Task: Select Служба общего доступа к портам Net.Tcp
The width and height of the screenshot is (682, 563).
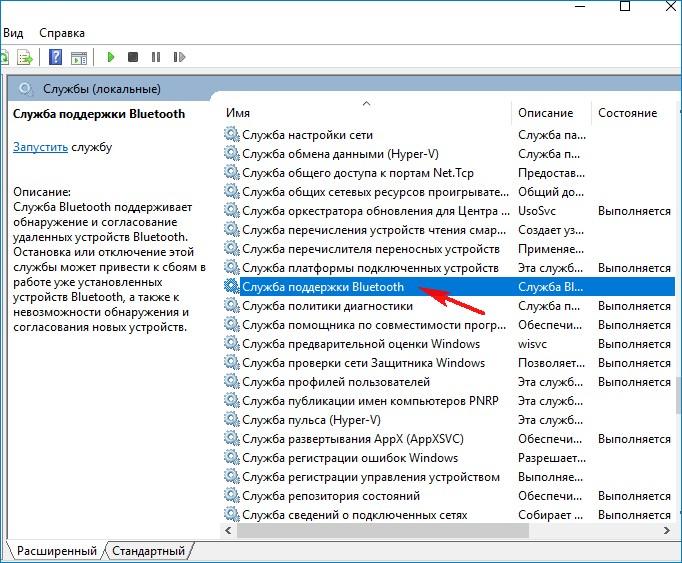Action: coord(449,173)
